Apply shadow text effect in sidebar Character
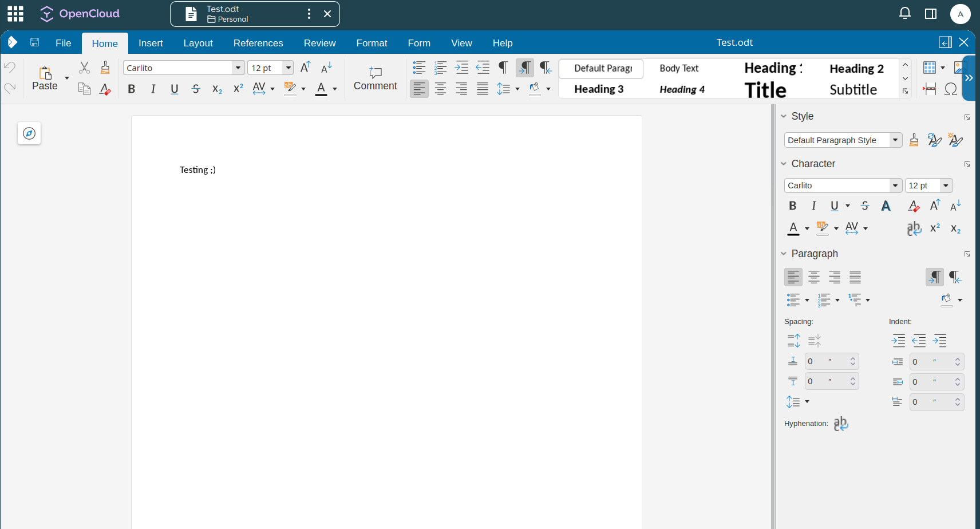Image resolution: width=980 pixels, height=529 pixels. (886, 206)
